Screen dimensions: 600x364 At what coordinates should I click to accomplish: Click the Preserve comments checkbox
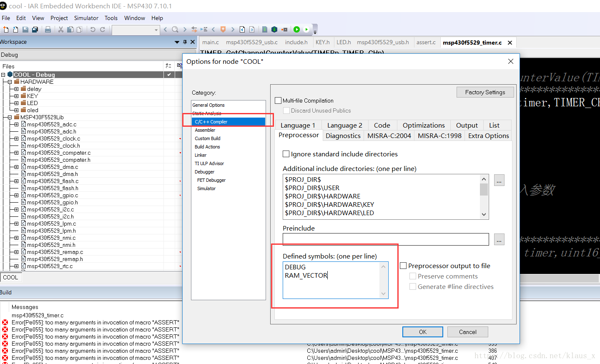click(413, 276)
